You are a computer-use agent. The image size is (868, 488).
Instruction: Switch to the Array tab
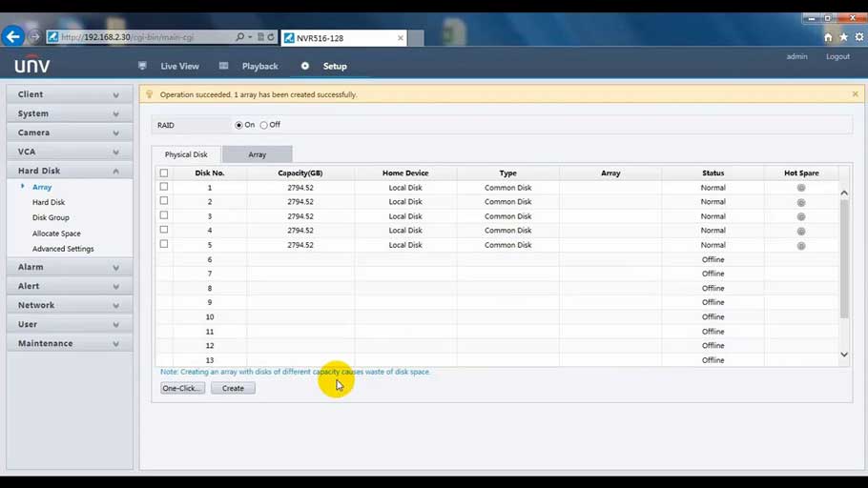[257, 154]
